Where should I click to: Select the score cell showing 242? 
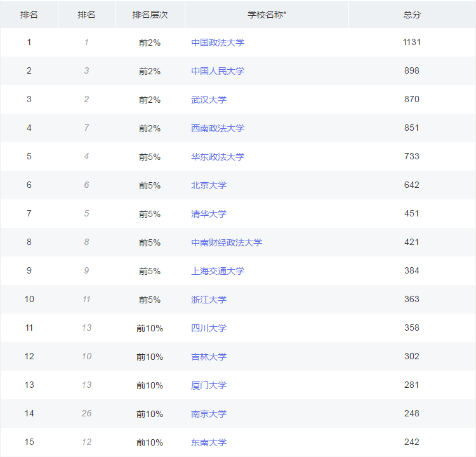(x=412, y=442)
